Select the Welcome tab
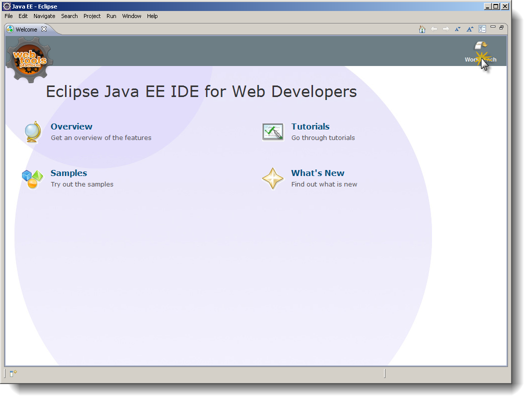Viewport: 532px width, 404px height. 26,29
